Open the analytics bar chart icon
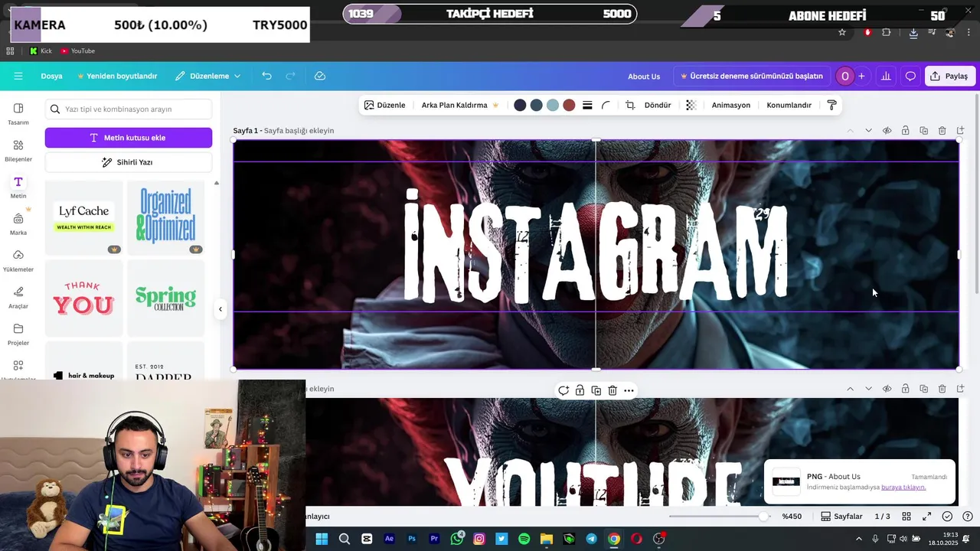Viewport: 980px width, 551px height. click(x=886, y=76)
